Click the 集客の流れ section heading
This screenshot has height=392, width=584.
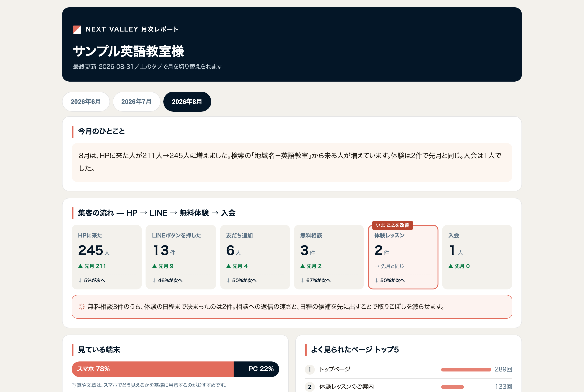157,213
